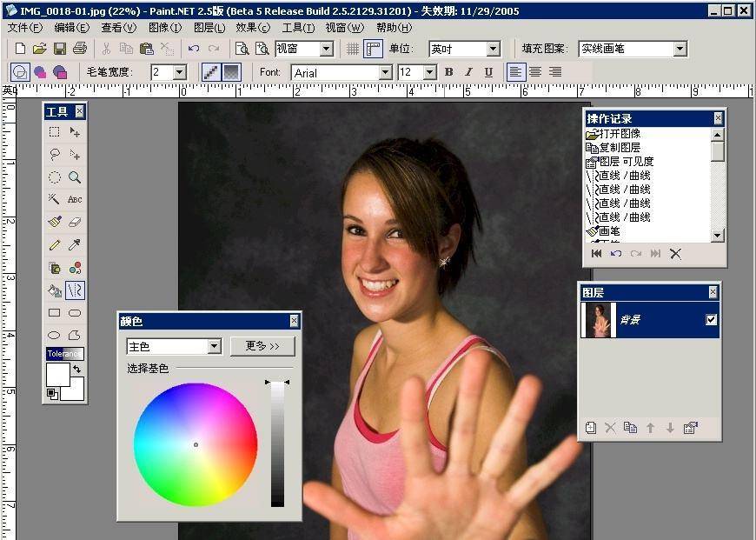Duplicate layer using Layers panel button
756x540 pixels.
(x=630, y=428)
